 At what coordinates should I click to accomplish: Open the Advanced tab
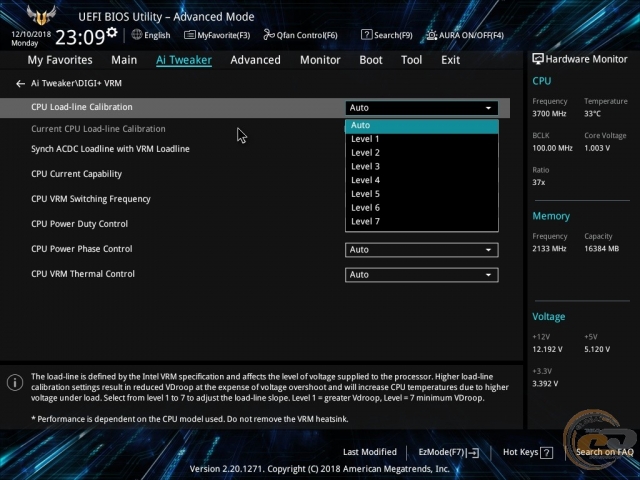click(x=256, y=60)
